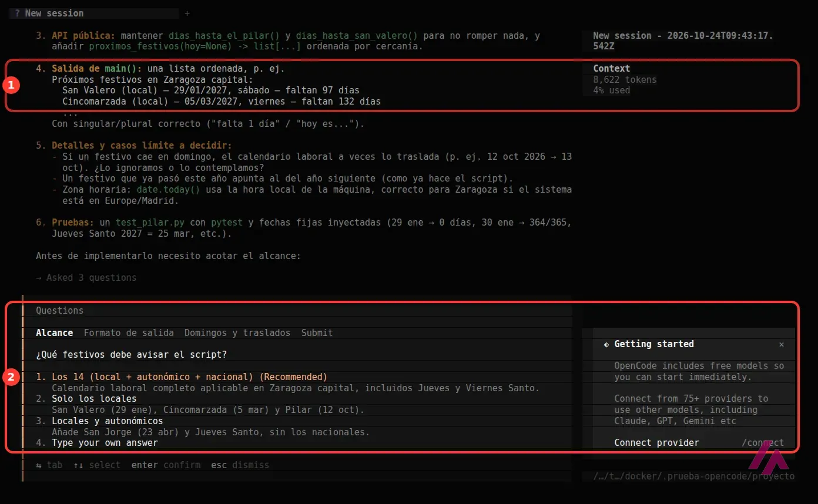Click description Calendario laboral completo aplicable
Screen dimensions: 818x504
coord(296,388)
